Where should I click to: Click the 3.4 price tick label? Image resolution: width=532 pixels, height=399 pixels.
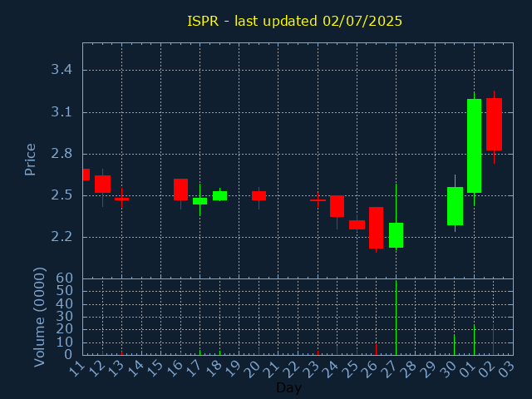pos(62,70)
